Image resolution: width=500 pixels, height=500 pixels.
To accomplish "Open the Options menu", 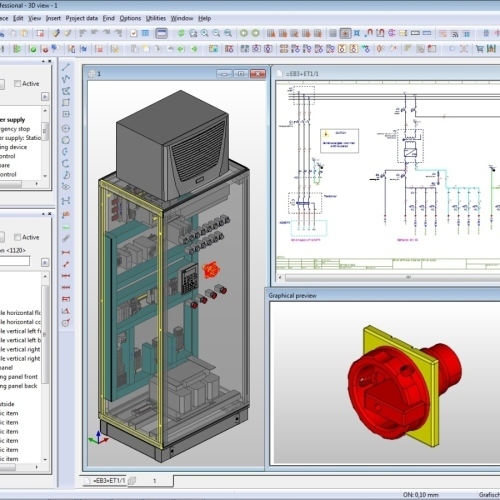I will 130,18.
